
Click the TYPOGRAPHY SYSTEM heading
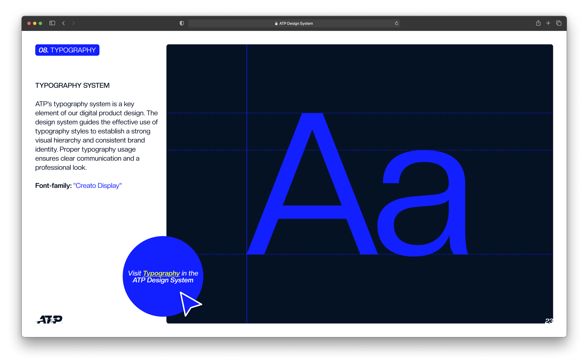tap(72, 86)
